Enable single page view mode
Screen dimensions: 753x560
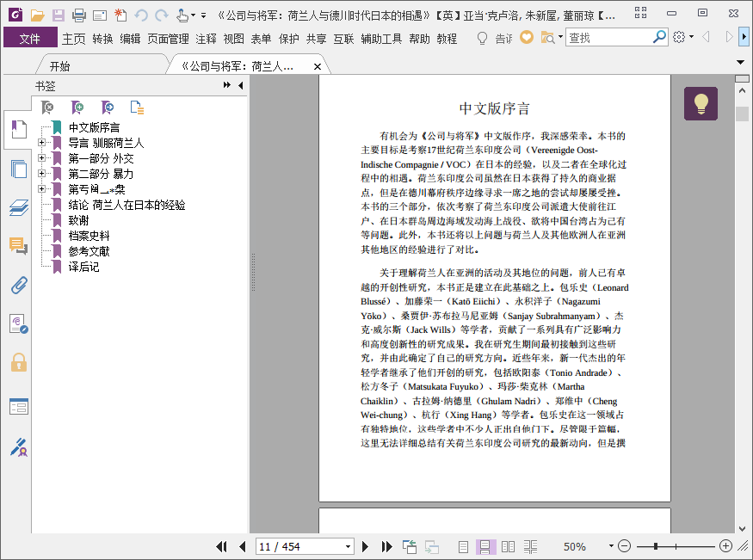464,546
